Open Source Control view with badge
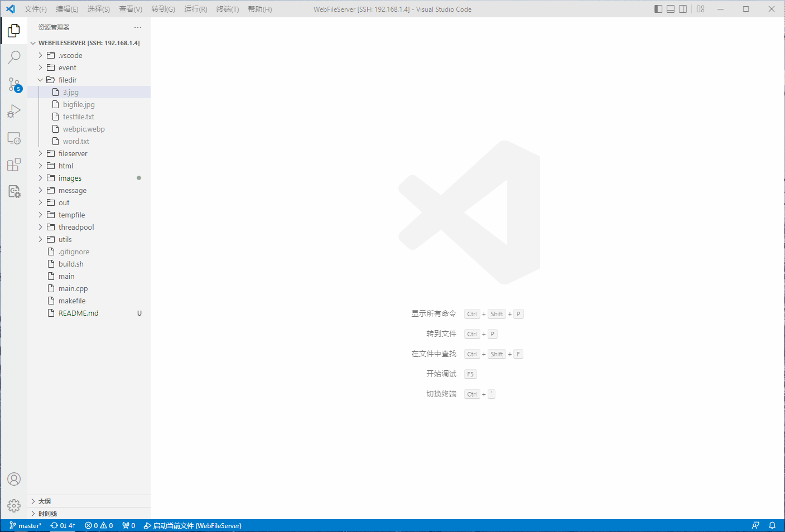This screenshot has width=785, height=532. [14, 84]
